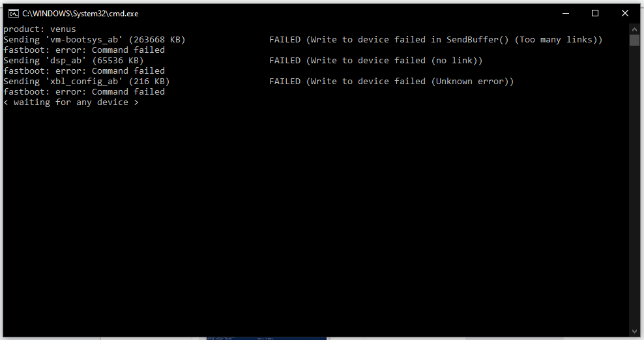Viewport: 644px width, 340px height.
Task: Click the C:\WINDOWS\System32\cmd.exe title text
Action: (x=80, y=14)
